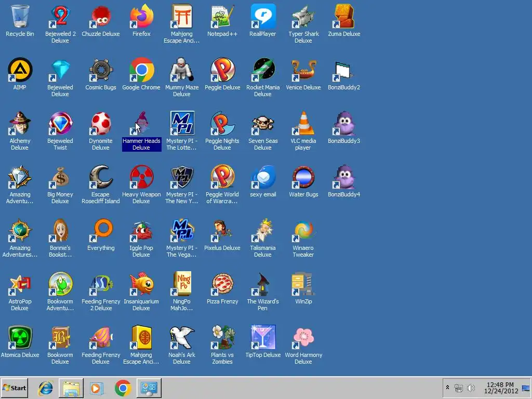This screenshot has width=532, height=399.
Task: Select Iggle Pop Deluxe icon
Action: 141,230
